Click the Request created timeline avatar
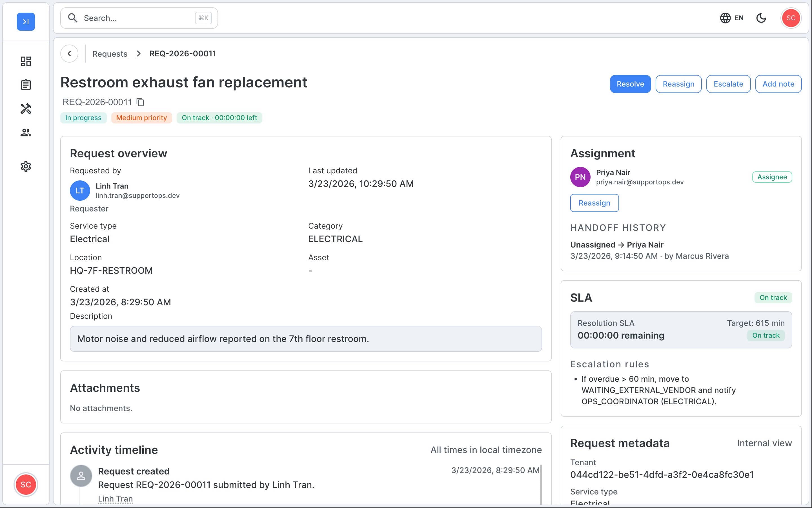The height and width of the screenshot is (508, 812). tap(81, 476)
